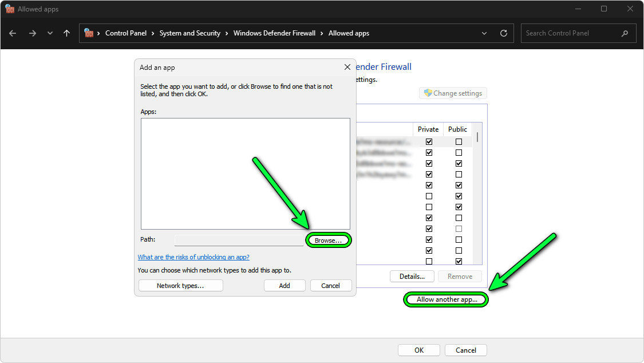Go up one level with Up arrow
Image resolution: width=644 pixels, height=363 pixels.
(x=67, y=33)
